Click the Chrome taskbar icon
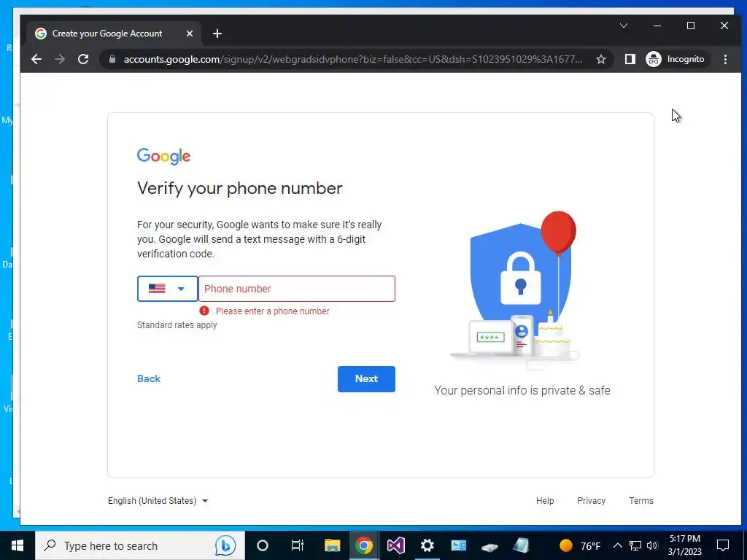The image size is (747, 560). pos(363,545)
